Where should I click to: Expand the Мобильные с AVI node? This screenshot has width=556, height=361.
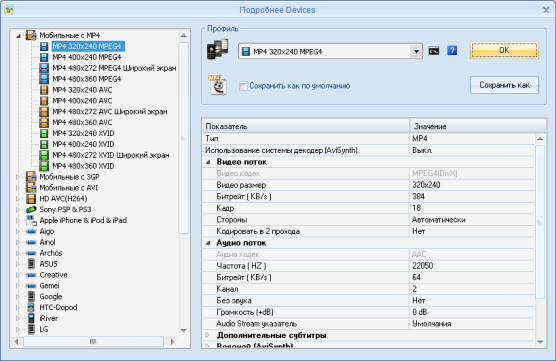[18, 188]
